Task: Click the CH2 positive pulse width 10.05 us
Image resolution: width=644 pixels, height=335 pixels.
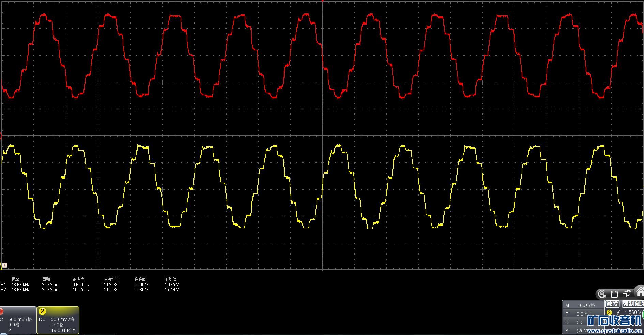Action: coord(81,290)
